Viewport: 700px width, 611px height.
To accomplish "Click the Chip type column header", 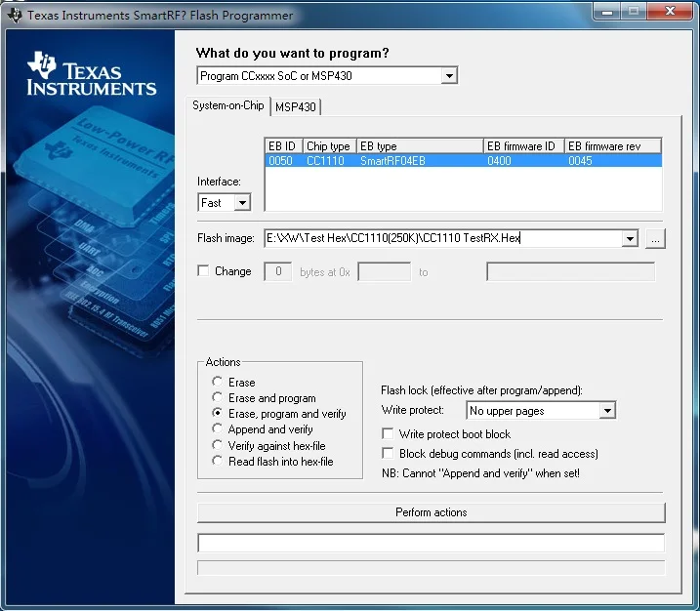I will pos(329,146).
